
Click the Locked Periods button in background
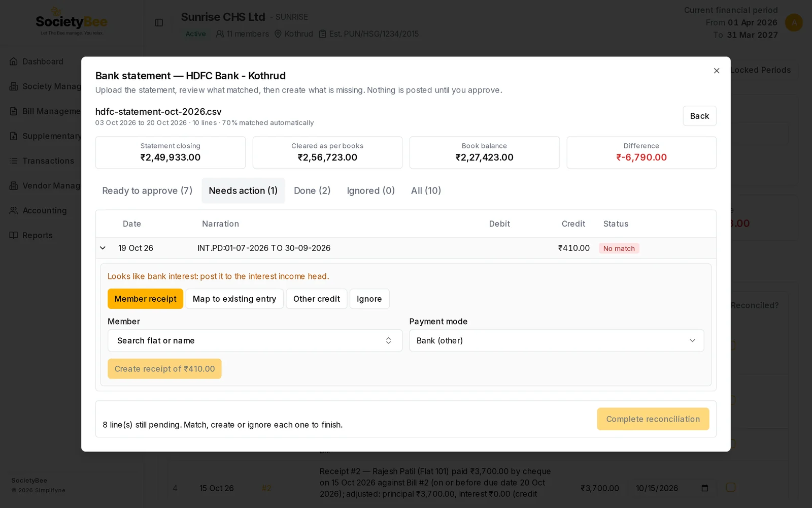(760, 70)
